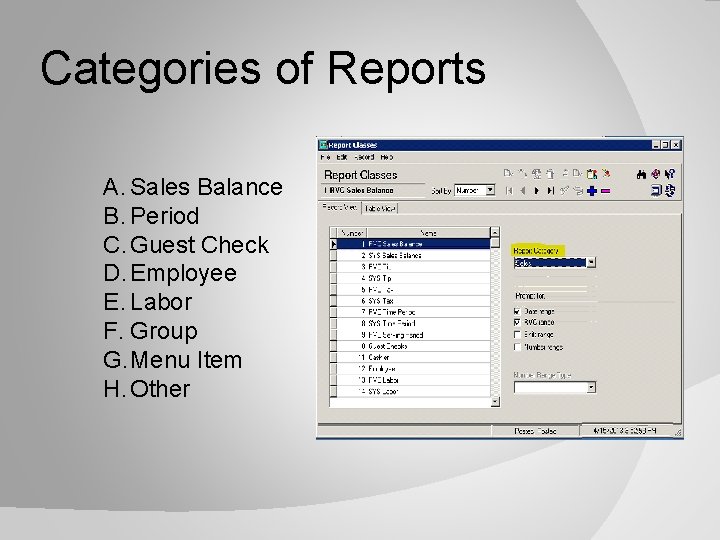Viewport: 720px width, 540px height.
Task: Open the Help menu
Action: 387,157
